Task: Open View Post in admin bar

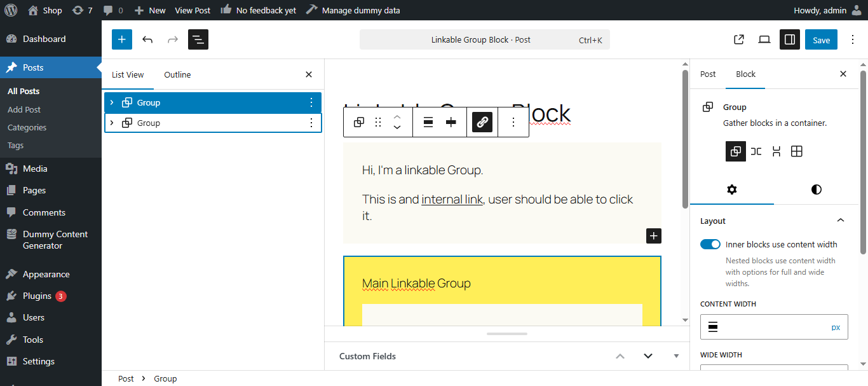Action: [x=193, y=10]
